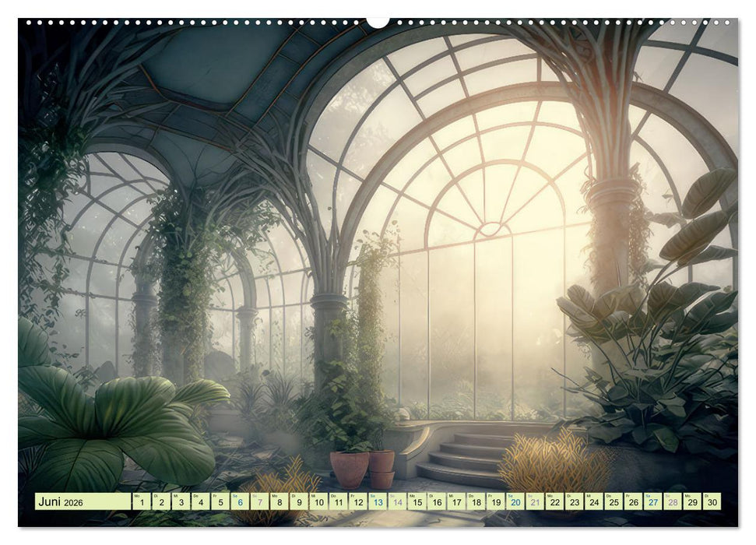The image size is (756, 545).
Task: Click Sunday the 21st date cell
Action: pos(535,501)
